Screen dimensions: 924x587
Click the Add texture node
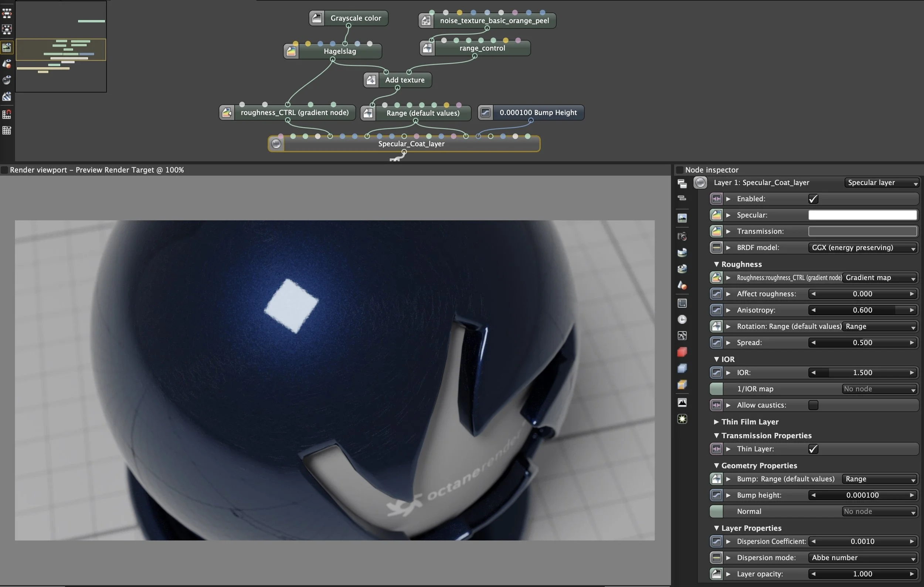click(x=404, y=80)
